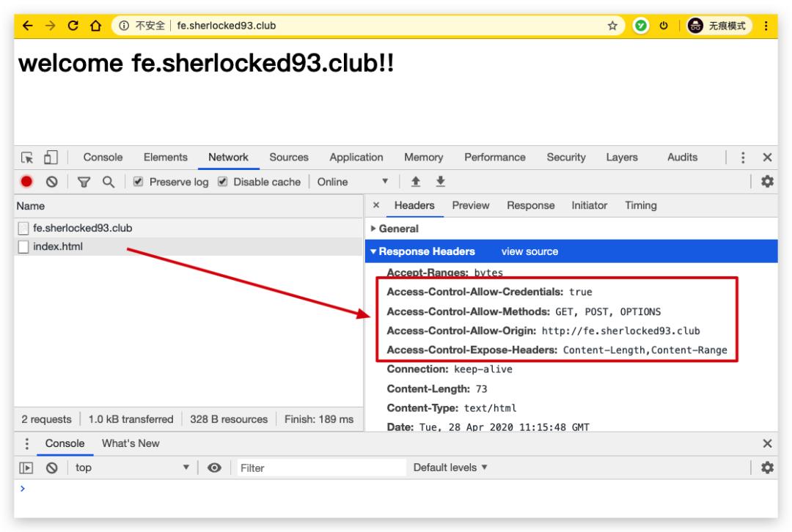Open DevTools customize menu
This screenshot has width=792, height=532.
tap(742, 158)
